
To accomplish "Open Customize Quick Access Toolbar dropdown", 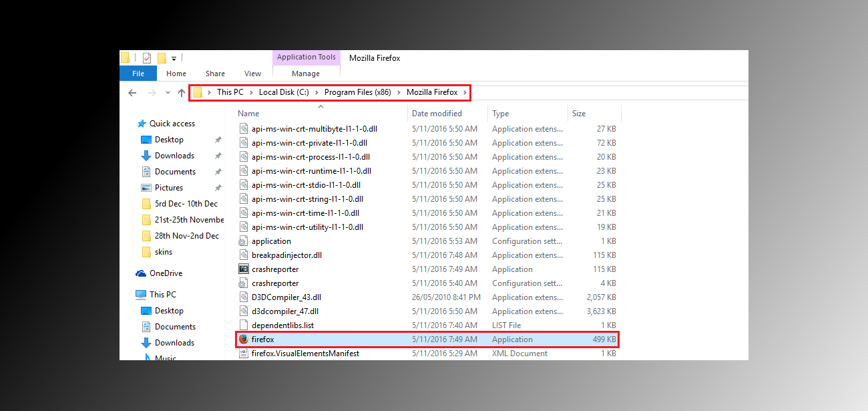I will pos(174,59).
